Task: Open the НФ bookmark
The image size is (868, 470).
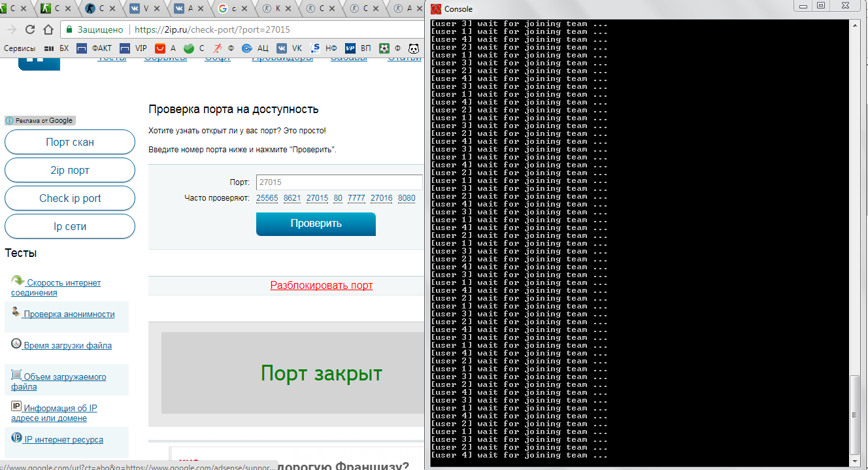Action: coord(324,48)
